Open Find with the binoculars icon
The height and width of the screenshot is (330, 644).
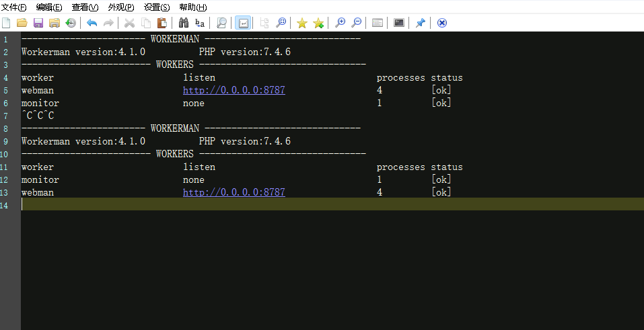coord(184,23)
